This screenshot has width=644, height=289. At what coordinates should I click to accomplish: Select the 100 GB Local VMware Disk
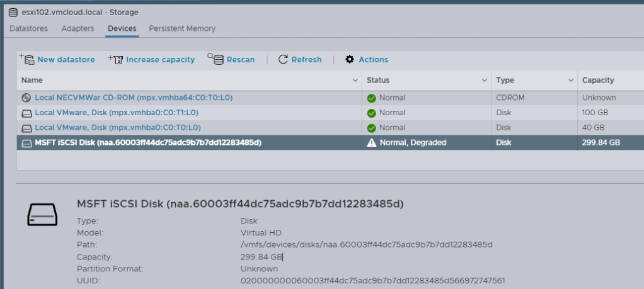pos(117,113)
